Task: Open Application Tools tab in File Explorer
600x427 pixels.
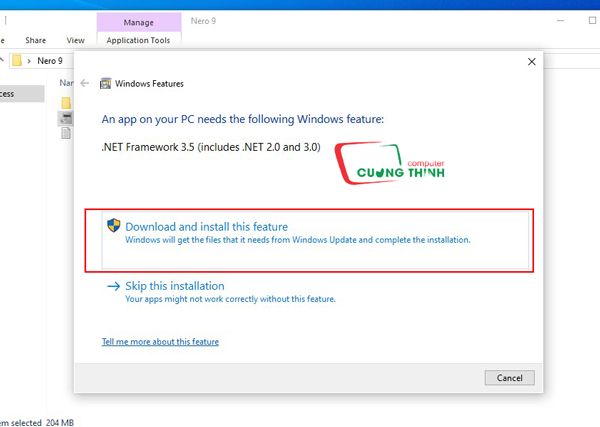Action: click(139, 40)
